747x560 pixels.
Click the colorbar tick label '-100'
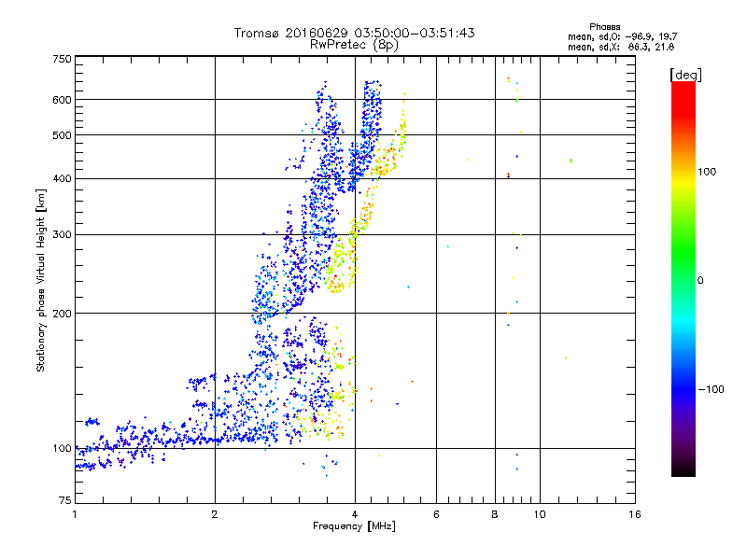click(x=711, y=389)
